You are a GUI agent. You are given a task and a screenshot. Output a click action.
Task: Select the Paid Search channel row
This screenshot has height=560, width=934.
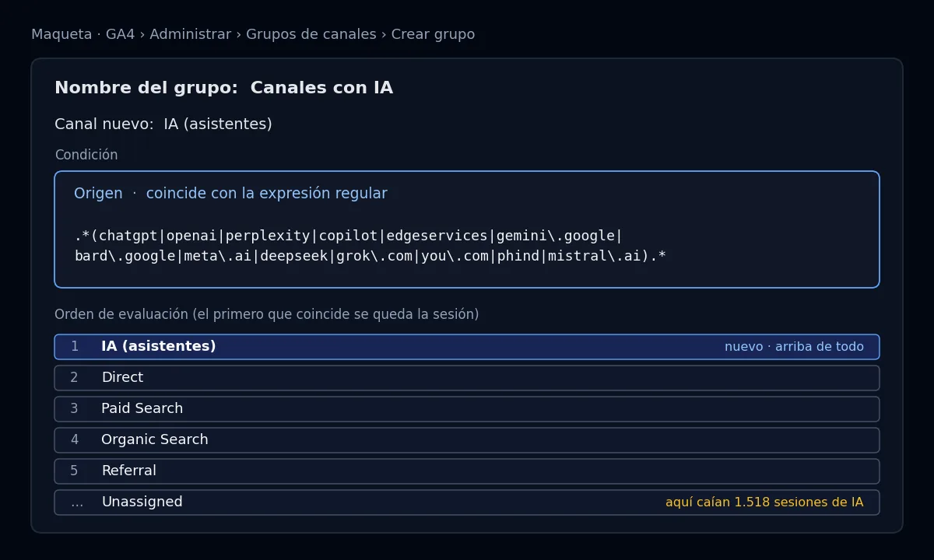coord(467,409)
